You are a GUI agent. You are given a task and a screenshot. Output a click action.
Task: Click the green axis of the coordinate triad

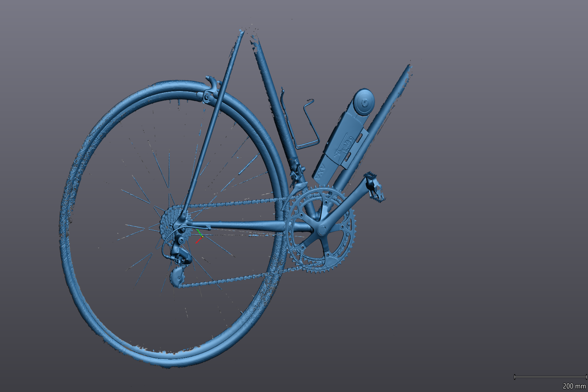(x=199, y=232)
